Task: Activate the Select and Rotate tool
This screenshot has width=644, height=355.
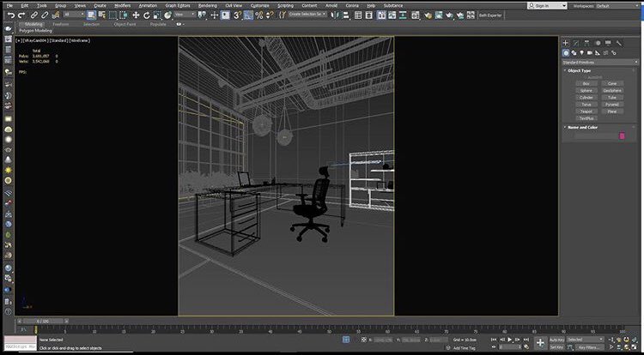Action: [147, 15]
